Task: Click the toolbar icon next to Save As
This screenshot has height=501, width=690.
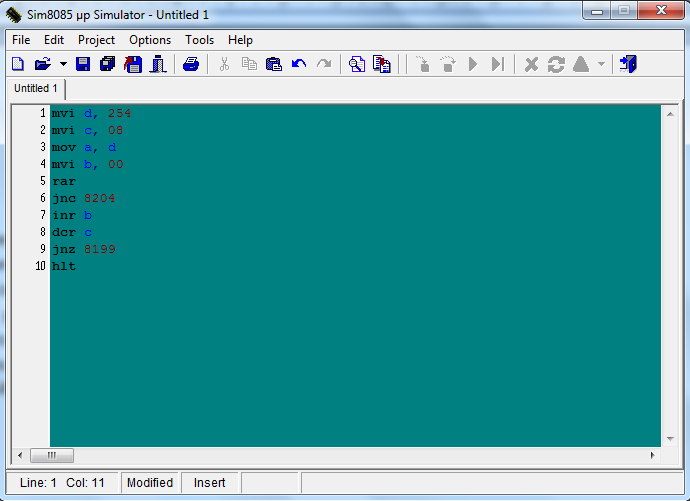Action: pos(158,64)
